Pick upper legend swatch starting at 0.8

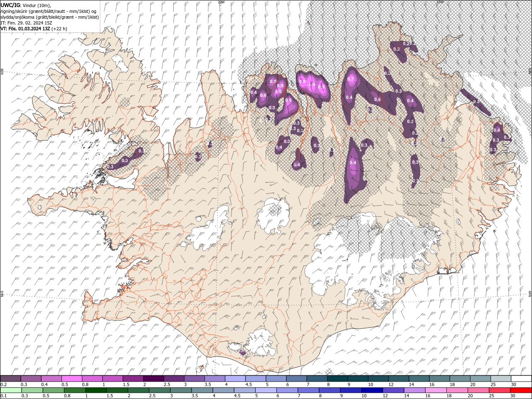pyautogui.click(x=92, y=379)
